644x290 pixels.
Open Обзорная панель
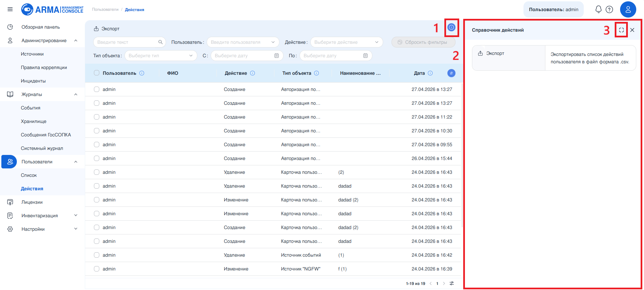click(41, 27)
